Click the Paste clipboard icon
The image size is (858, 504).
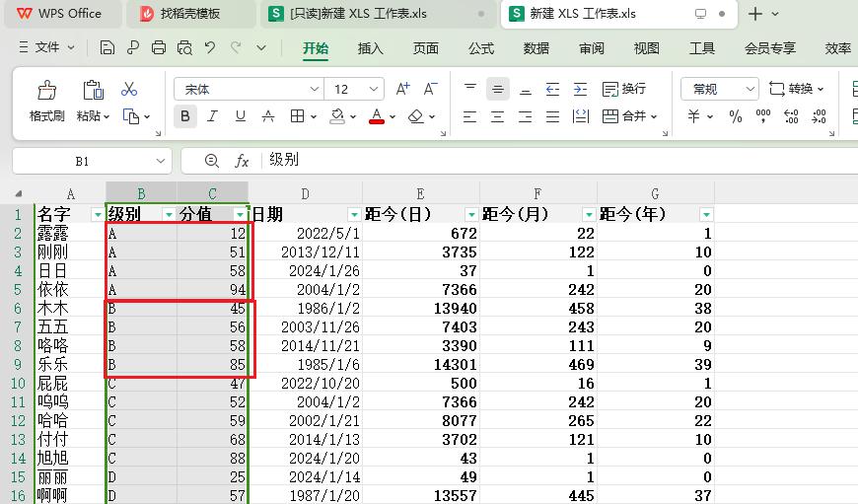pyautogui.click(x=93, y=90)
